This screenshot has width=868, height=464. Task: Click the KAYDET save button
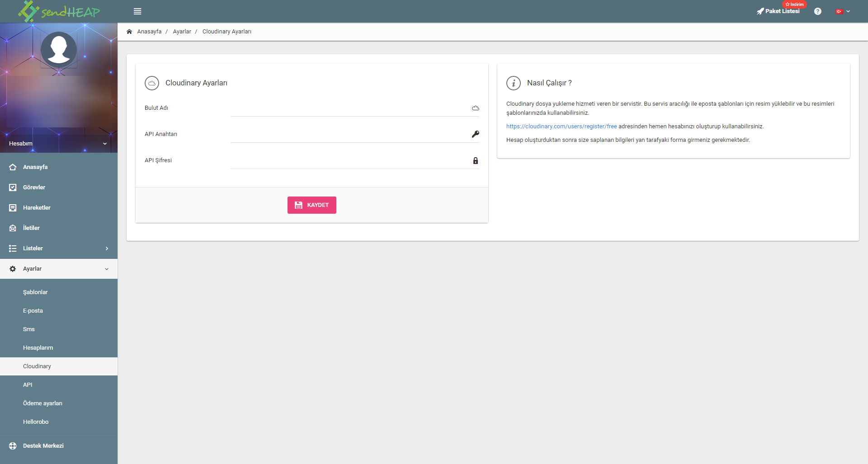pyautogui.click(x=312, y=205)
